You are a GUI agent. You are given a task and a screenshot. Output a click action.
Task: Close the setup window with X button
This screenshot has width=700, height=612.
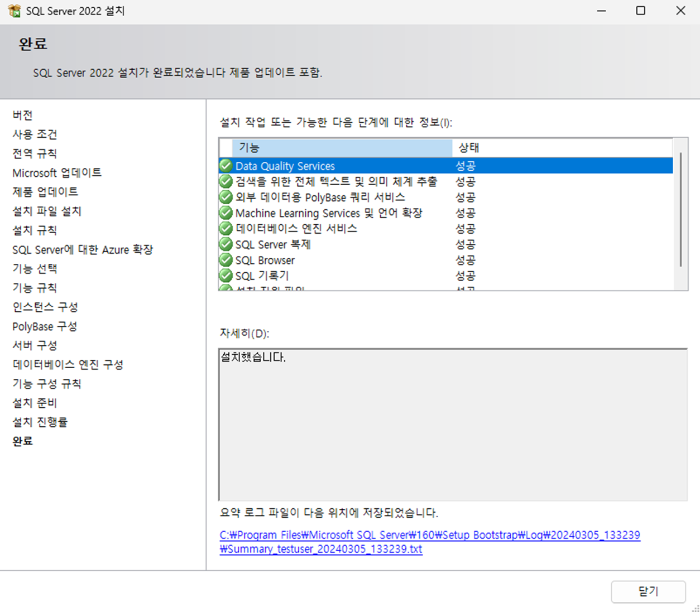pos(680,11)
